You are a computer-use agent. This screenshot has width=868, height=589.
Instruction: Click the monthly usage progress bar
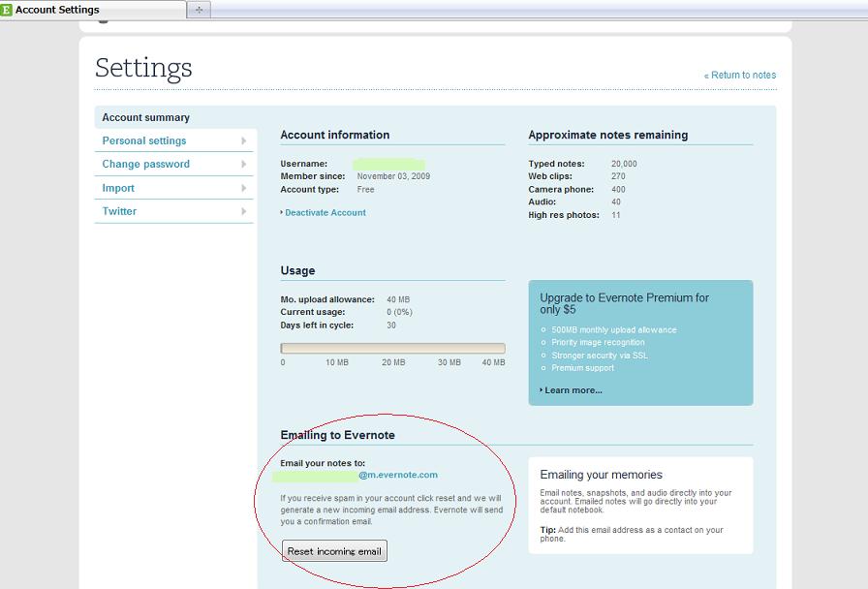[x=392, y=348]
